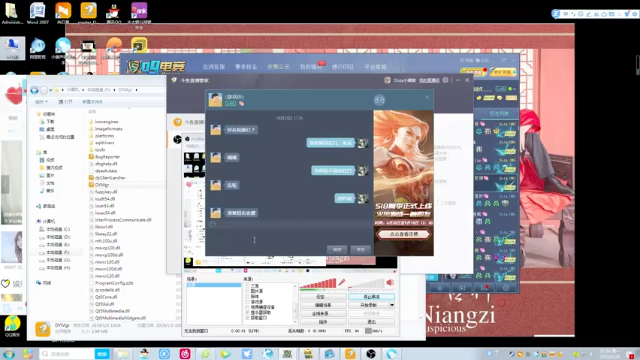
Task: Toggle the second source checkbox in sources list
Action: (x=247, y=291)
